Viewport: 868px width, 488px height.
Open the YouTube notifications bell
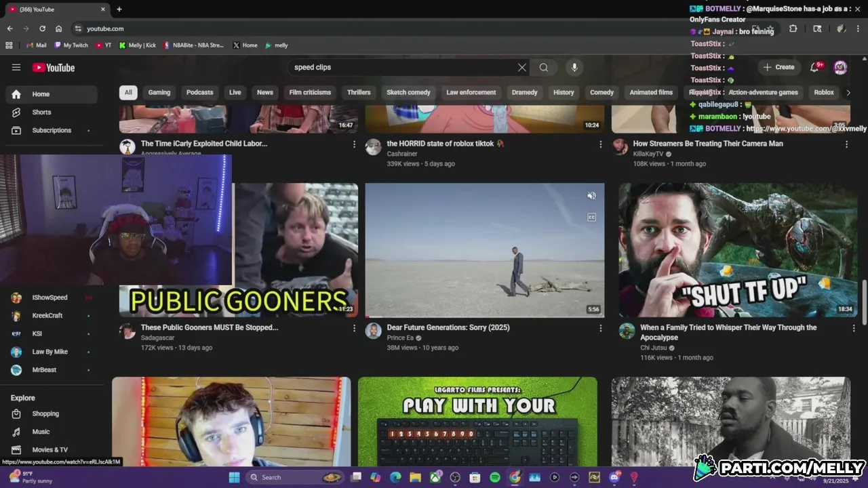[816, 67]
